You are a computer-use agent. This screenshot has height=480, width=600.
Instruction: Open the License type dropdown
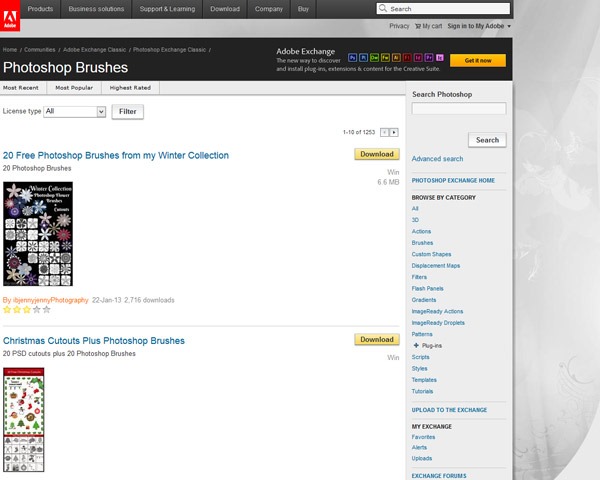[75, 111]
